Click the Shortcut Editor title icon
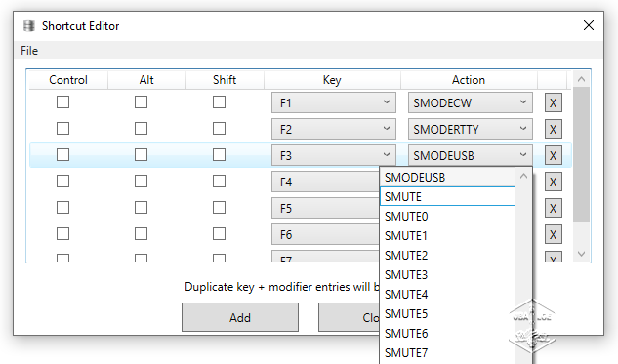The image size is (618, 364). click(29, 26)
